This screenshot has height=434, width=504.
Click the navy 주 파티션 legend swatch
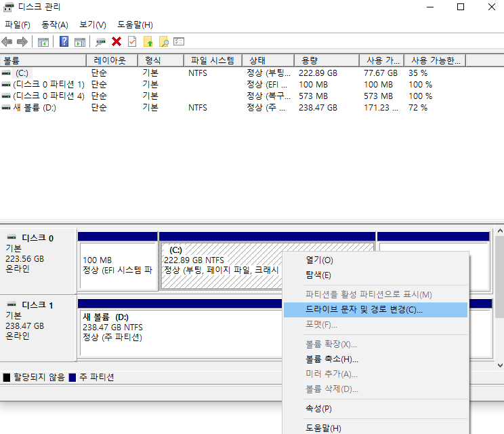(72, 378)
